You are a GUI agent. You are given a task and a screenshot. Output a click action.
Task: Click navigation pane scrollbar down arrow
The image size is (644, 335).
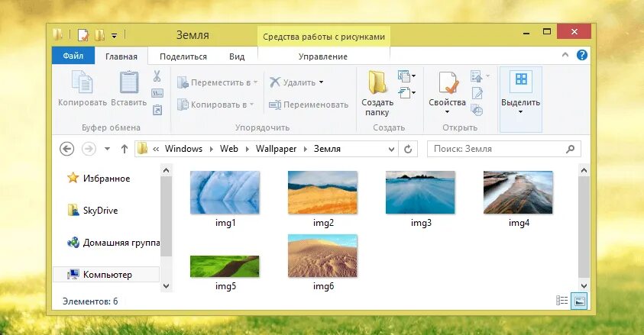click(166, 286)
